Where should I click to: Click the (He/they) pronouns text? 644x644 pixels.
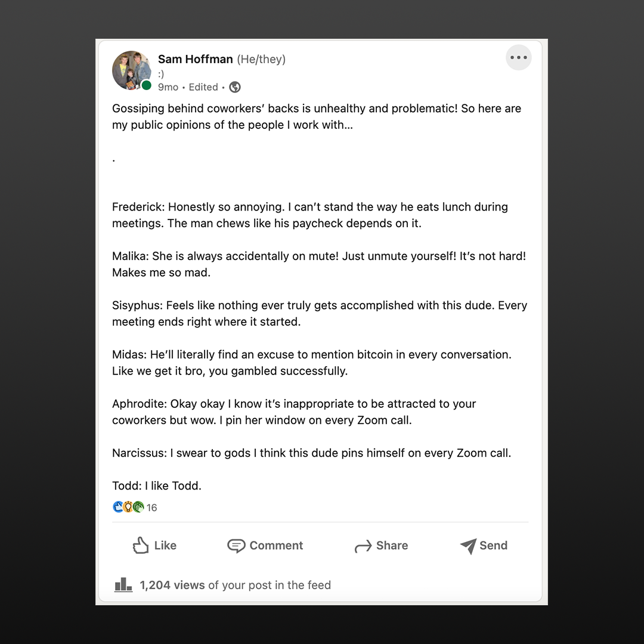(x=261, y=59)
